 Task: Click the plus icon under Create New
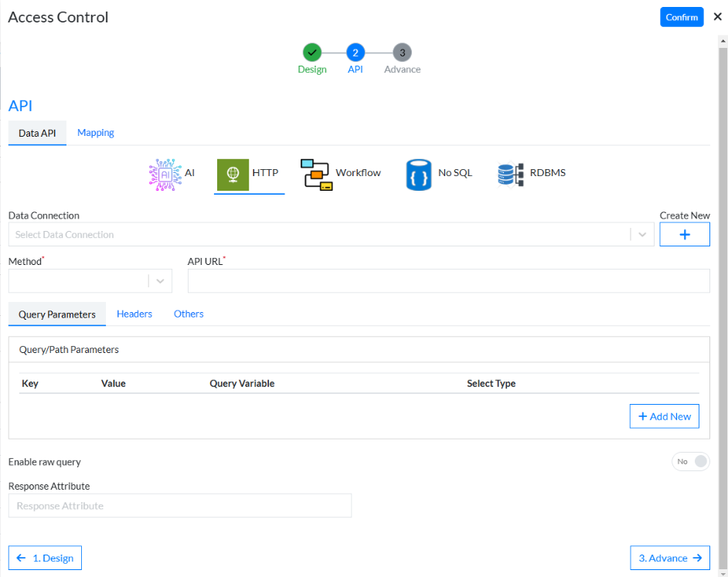[x=684, y=235]
